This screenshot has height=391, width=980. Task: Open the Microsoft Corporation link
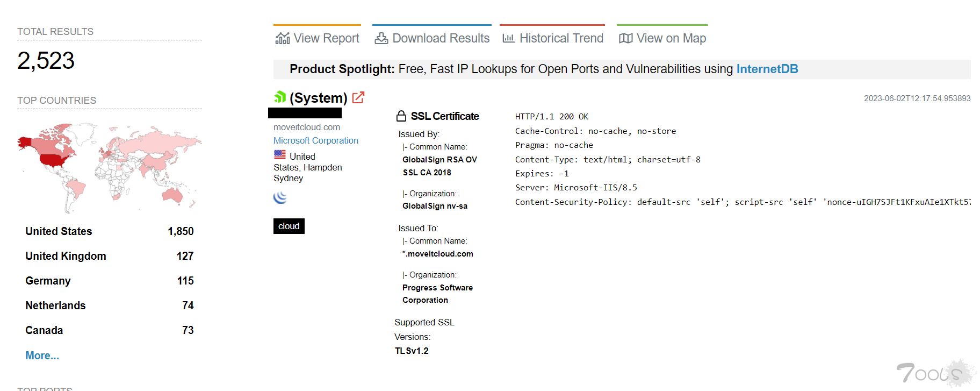(x=315, y=140)
